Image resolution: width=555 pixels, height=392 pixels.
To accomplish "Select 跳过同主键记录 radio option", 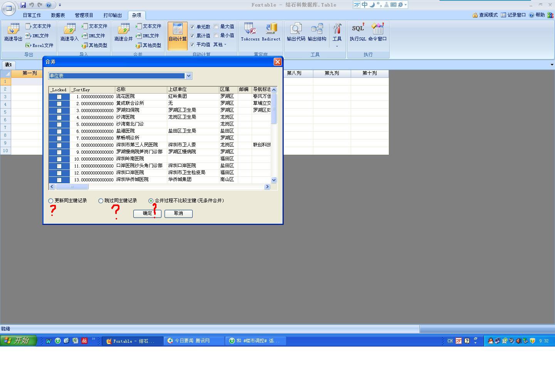I will pyautogui.click(x=101, y=201).
